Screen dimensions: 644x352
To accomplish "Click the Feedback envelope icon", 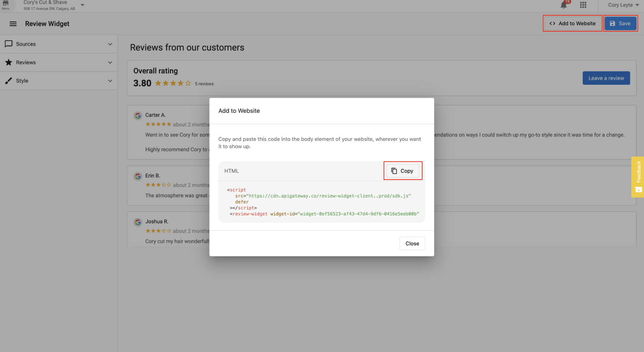I will [638, 189].
